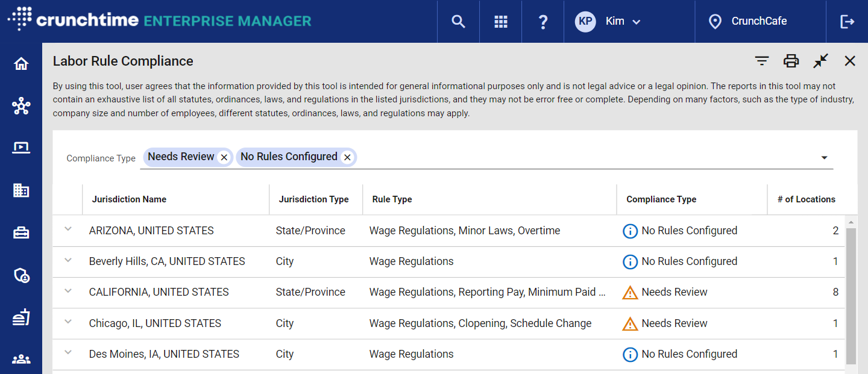Open the filter list icon
Image resolution: width=868 pixels, height=374 pixels.
click(x=762, y=61)
